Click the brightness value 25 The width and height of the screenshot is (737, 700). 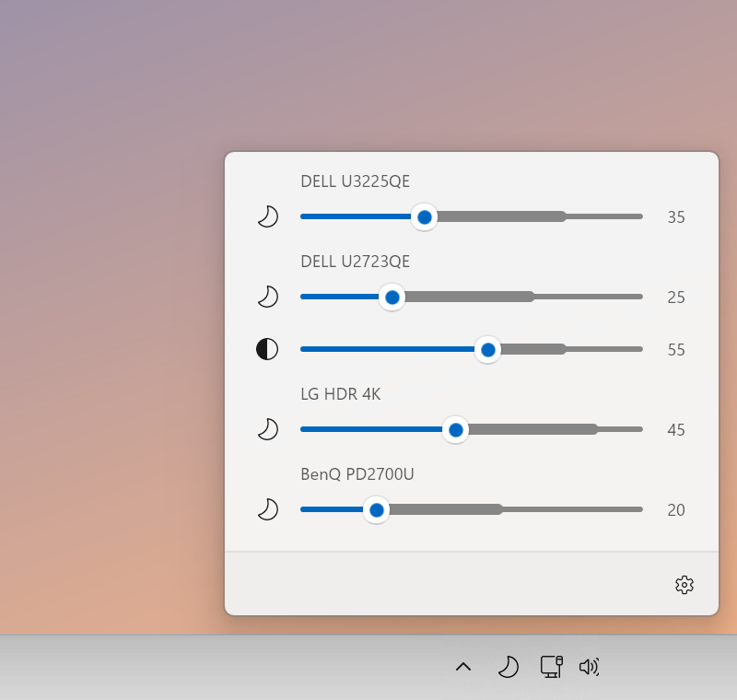[x=676, y=297]
